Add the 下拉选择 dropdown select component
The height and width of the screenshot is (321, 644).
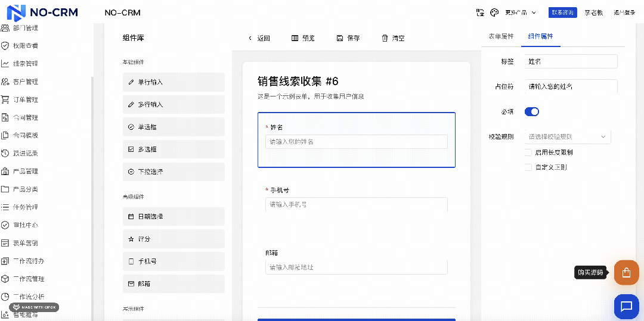[174, 172]
